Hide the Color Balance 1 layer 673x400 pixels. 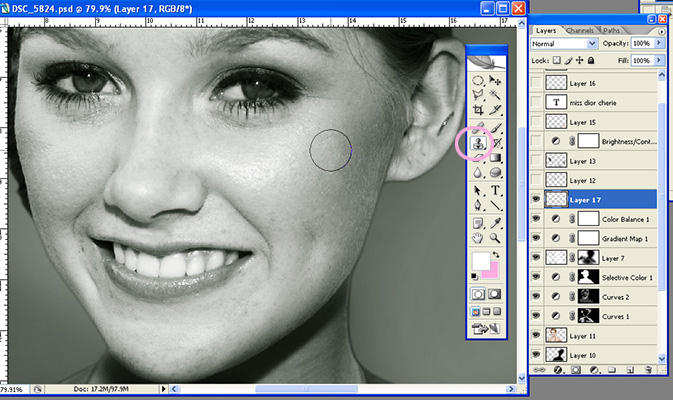click(x=538, y=218)
